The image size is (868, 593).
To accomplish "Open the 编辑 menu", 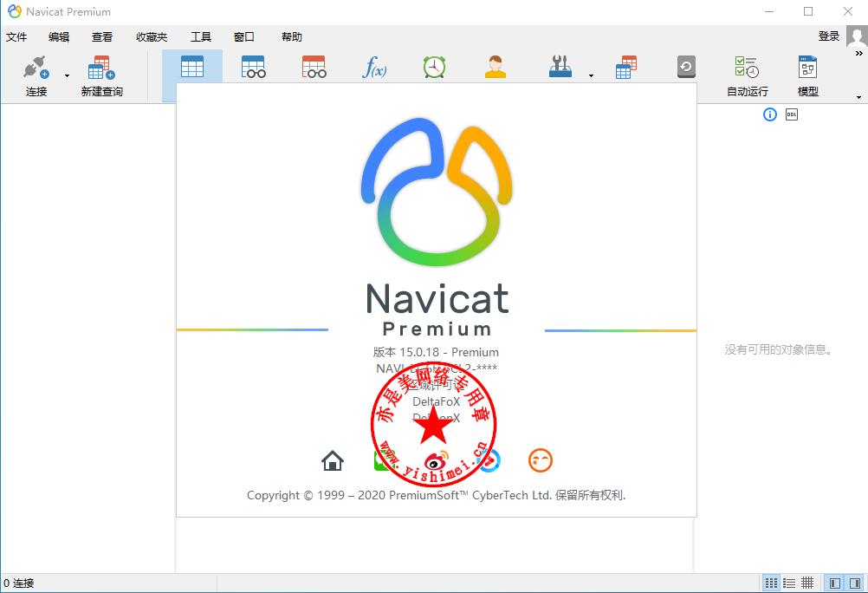I will 59,37.
